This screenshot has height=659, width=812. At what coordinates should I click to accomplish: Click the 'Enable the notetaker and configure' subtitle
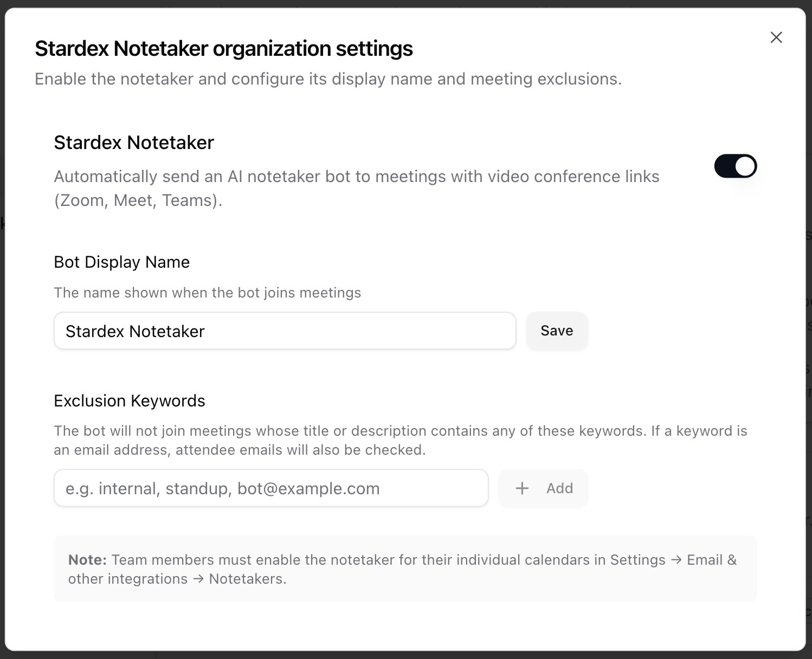click(x=328, y=79)
